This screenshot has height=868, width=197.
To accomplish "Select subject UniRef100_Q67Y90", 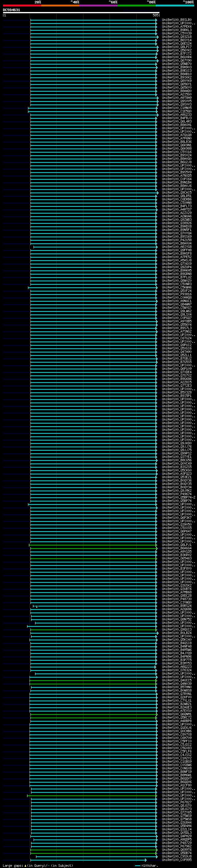I will coord(176,60).
